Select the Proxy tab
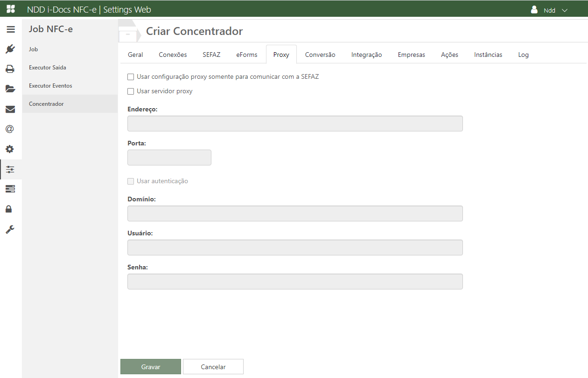The width and height of the screenshot is (588, 378). point(281,55)
